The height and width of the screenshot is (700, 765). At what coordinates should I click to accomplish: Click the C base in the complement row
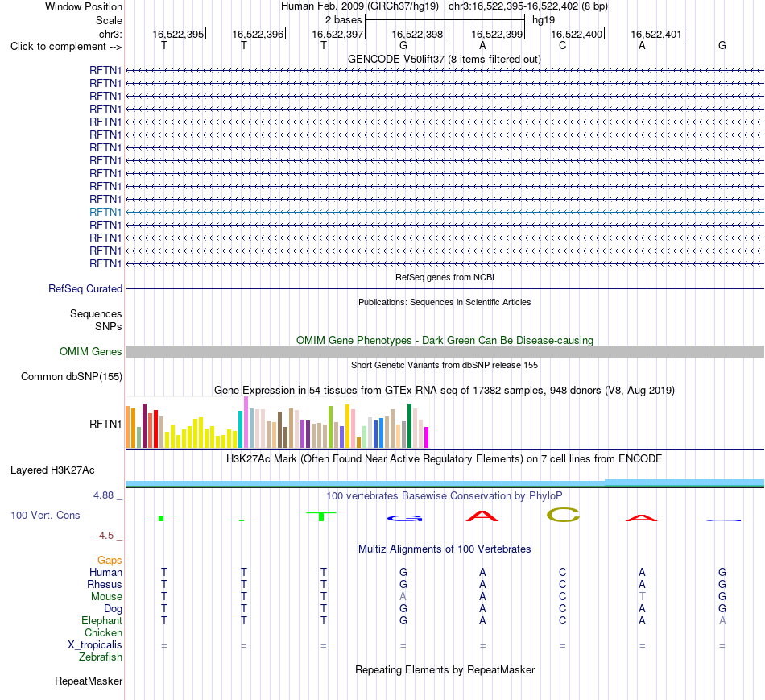point(563,45)
